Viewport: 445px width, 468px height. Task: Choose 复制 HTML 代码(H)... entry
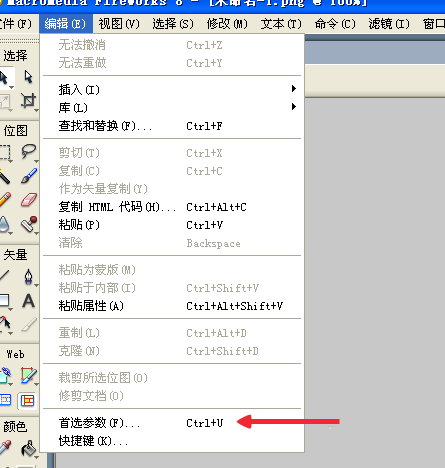click(172, 207)
